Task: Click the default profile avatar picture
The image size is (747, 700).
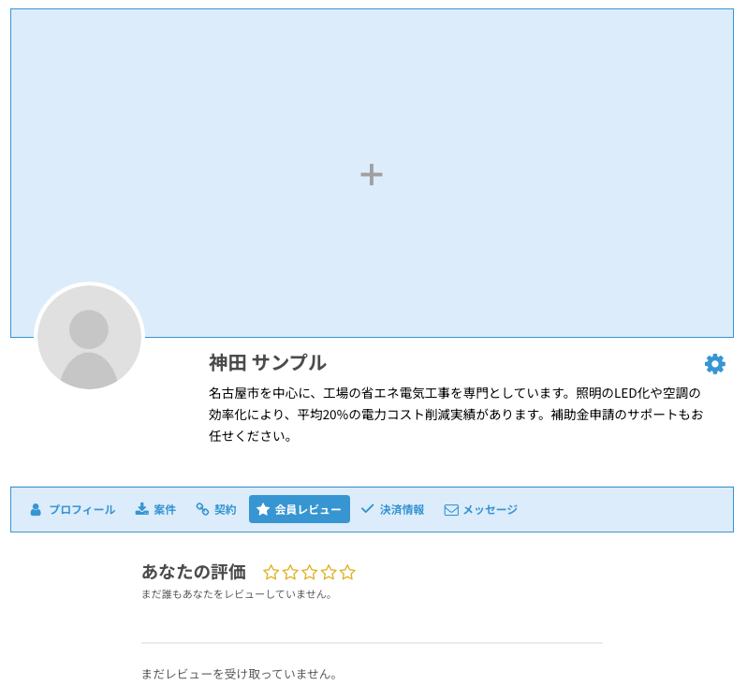Action: pos(89,338)
